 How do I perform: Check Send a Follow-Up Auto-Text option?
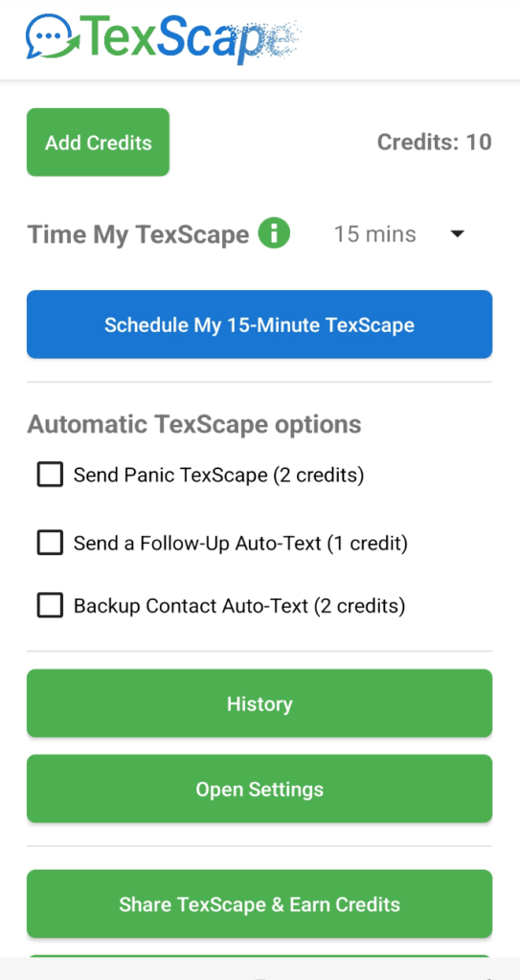pos(50,542)
